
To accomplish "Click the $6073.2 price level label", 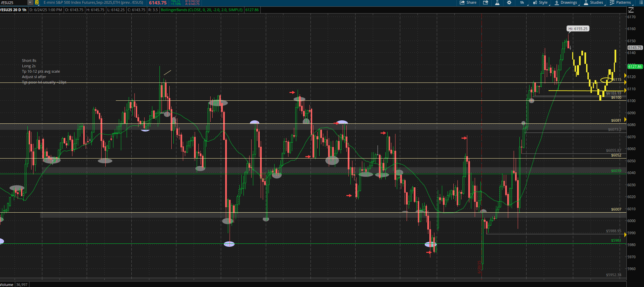I will tap(615, 129).
